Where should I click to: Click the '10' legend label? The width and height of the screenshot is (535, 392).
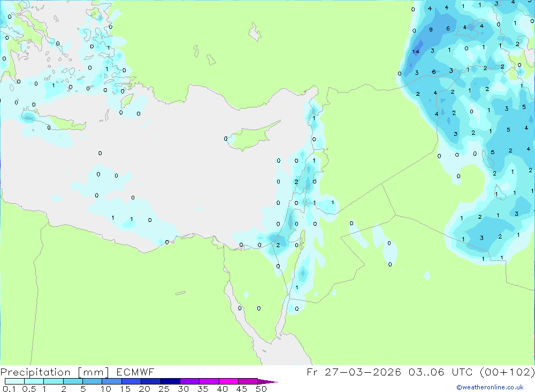[x=106, y=389]
